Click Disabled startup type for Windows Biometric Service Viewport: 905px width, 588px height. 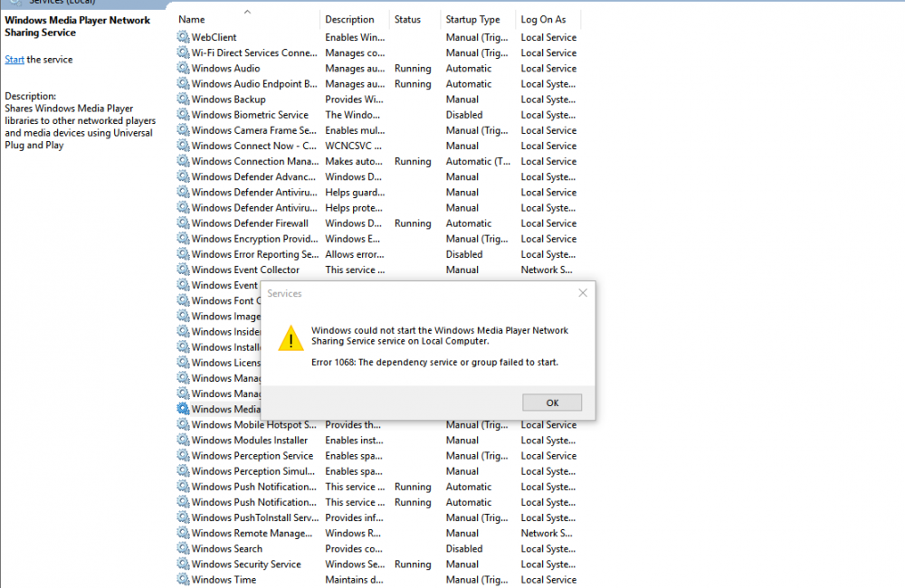point(464,115)
